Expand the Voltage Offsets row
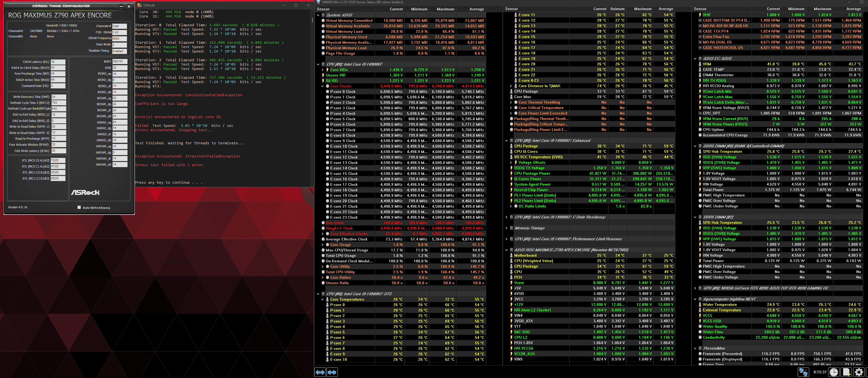 [x=511, y=162]
